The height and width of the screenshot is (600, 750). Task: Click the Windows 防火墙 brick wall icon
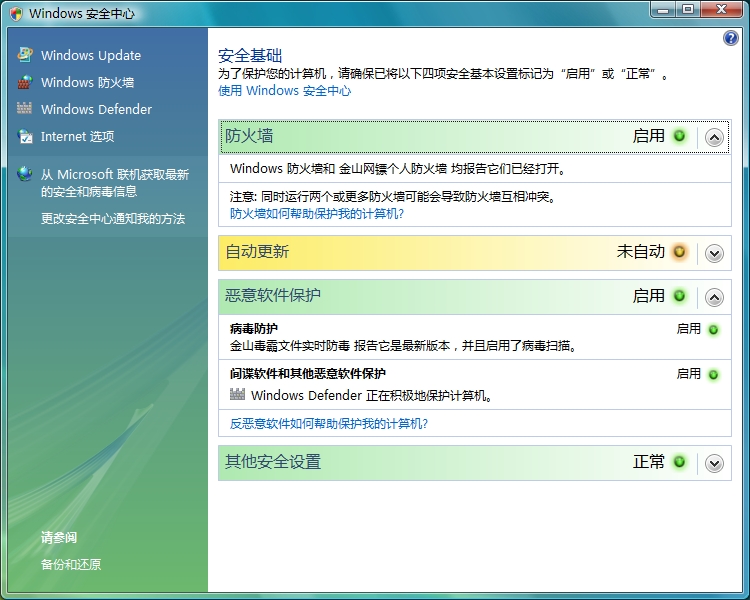point(25,82)
